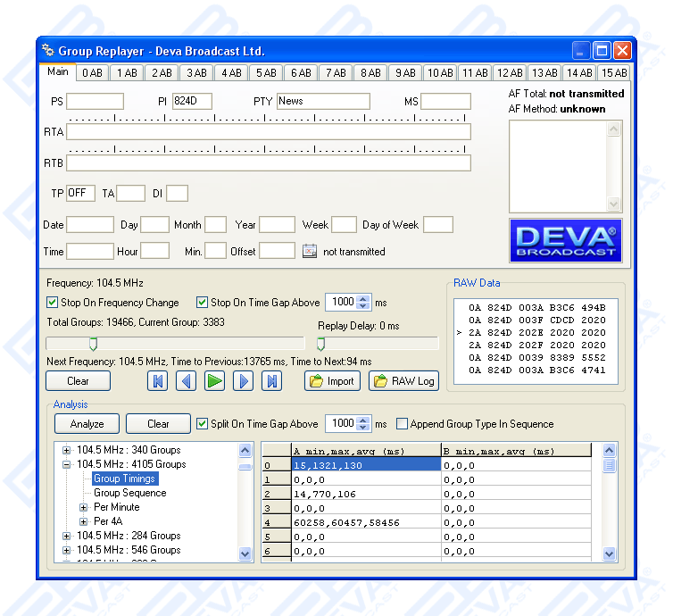Click the Import button
673x616 pixels.
coord(332,381)
